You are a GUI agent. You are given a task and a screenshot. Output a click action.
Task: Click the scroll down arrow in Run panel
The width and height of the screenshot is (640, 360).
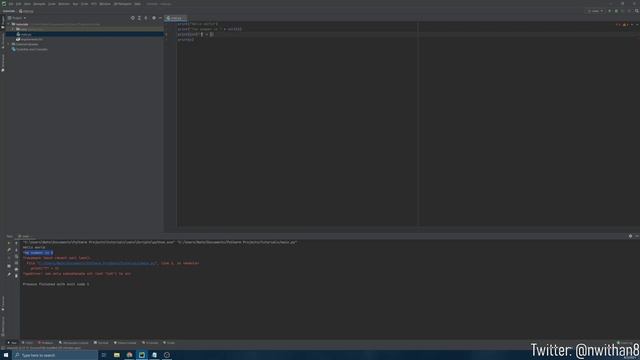tap(16, 250)
